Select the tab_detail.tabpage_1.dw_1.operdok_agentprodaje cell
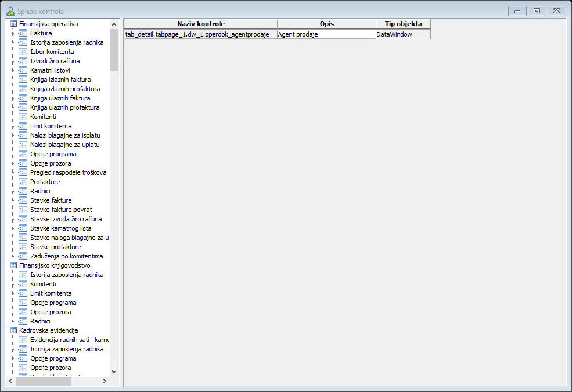 pyautogui.click(x=201, y=34)
